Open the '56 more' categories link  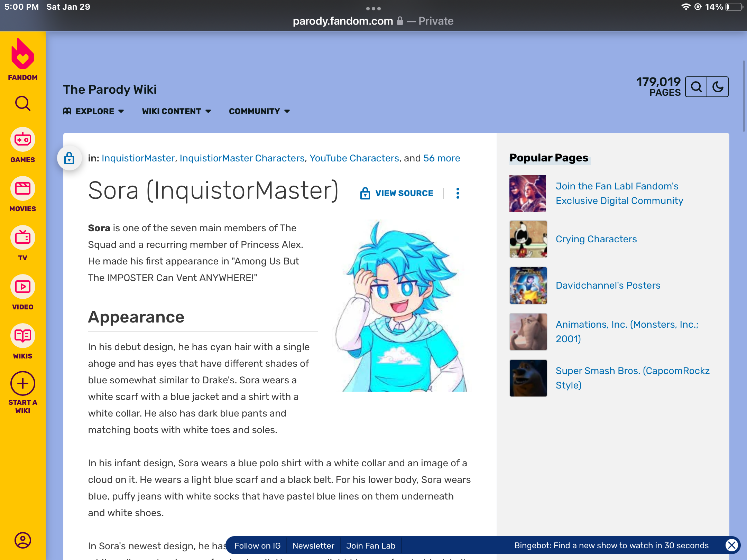click(442, 158)
